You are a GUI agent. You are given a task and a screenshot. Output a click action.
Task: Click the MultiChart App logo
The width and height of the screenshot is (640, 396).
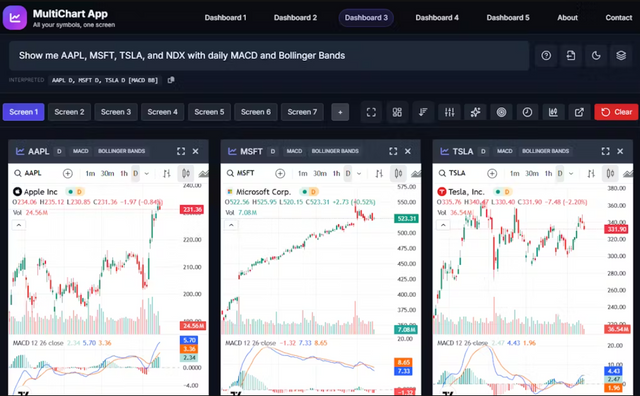pos(15,18)
